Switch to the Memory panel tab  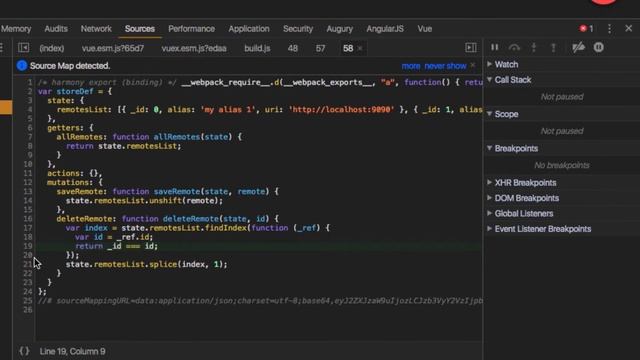click(16, 29)
